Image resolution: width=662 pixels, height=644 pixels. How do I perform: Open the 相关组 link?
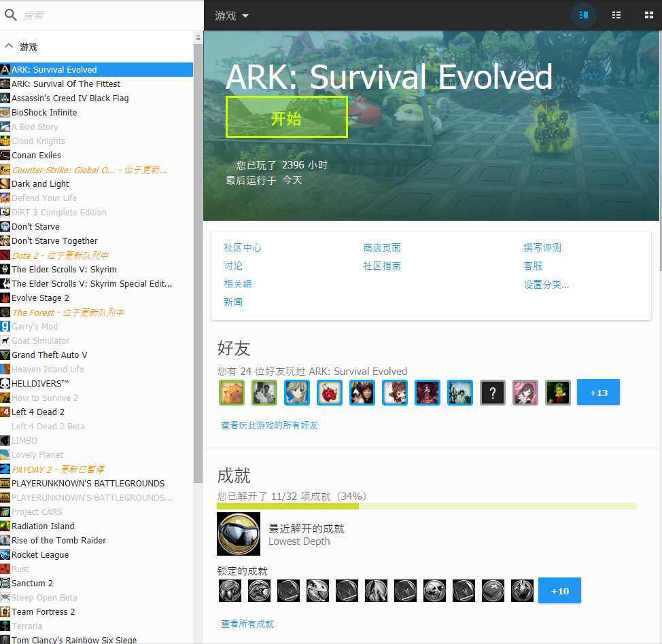tap(238, 283)
